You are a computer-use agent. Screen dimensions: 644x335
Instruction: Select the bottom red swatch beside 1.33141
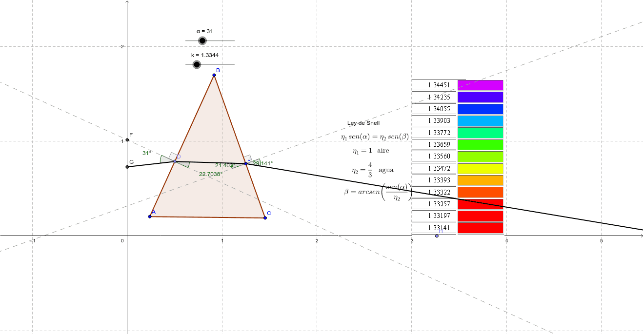[x=480, y=227]
